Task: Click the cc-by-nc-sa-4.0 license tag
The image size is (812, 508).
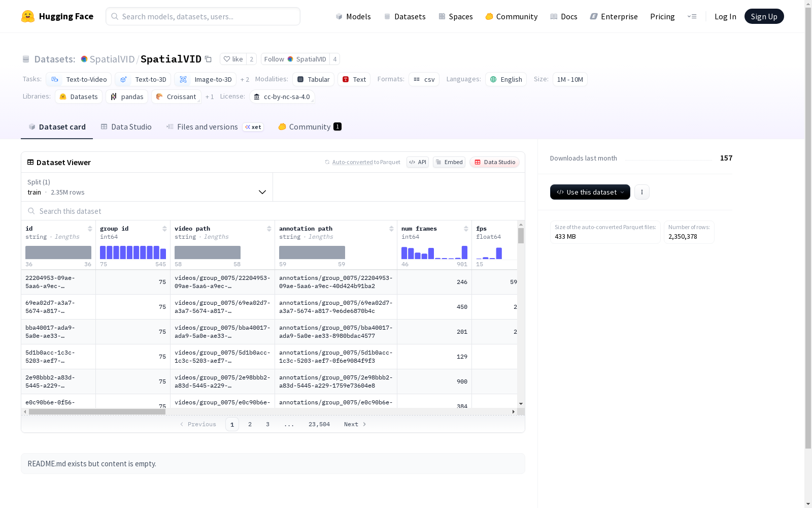Action: [x=282, y=97]
